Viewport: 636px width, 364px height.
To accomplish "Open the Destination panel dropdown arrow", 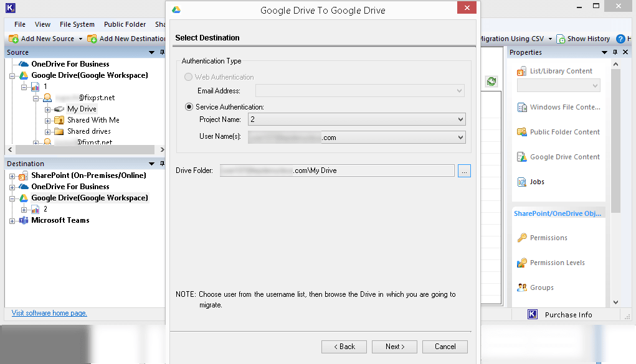I will tap(152, 164).
